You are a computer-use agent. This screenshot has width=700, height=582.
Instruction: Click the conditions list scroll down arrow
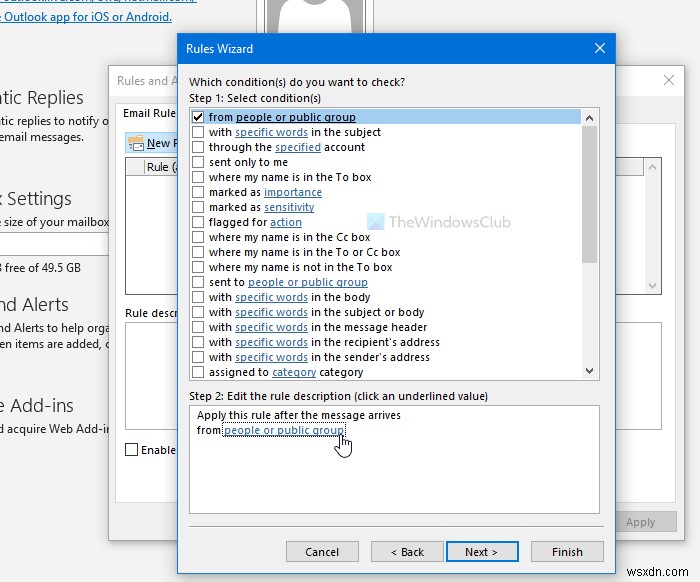(589, 371)
